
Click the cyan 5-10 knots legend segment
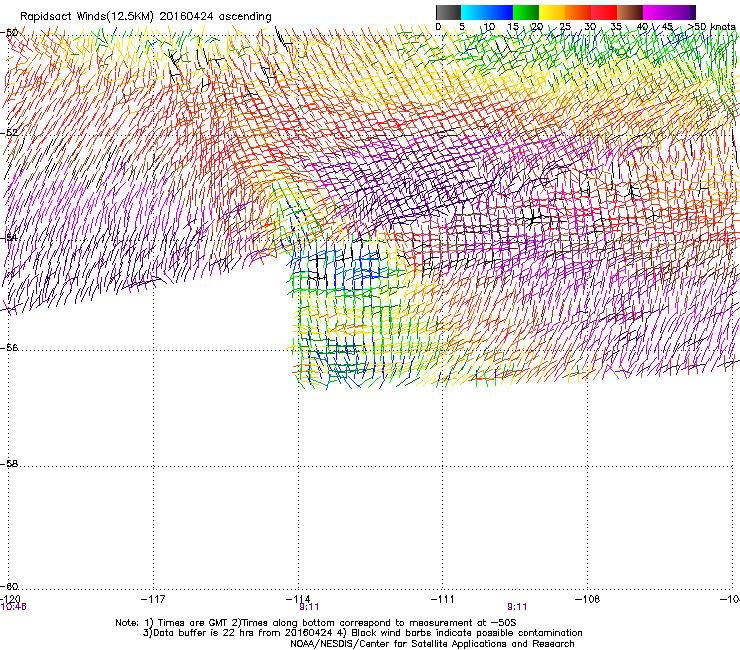pos(474,12)
